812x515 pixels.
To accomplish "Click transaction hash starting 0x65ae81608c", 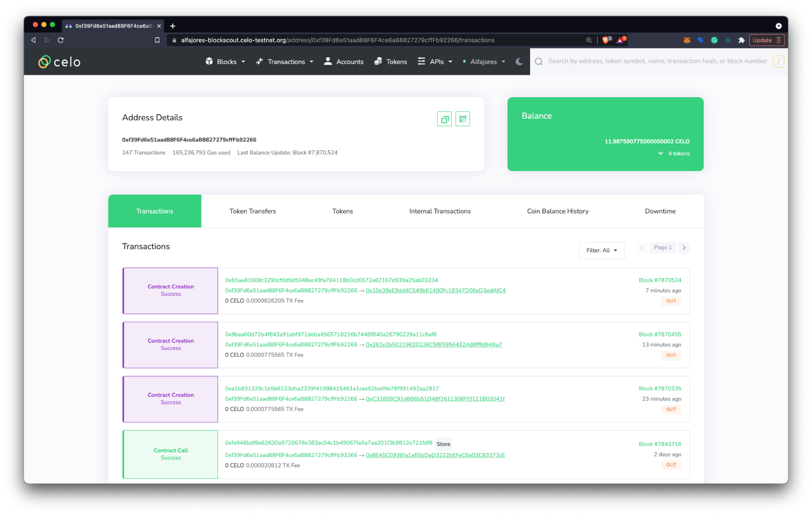I will coord(331,280).
